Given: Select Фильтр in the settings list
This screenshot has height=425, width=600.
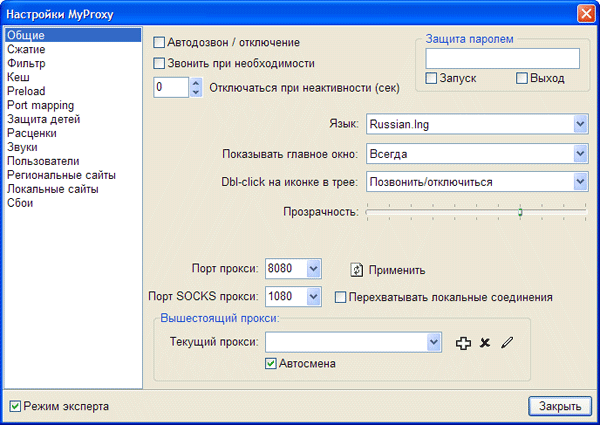Looking at the screenshot, I should [x=24, y=63].
